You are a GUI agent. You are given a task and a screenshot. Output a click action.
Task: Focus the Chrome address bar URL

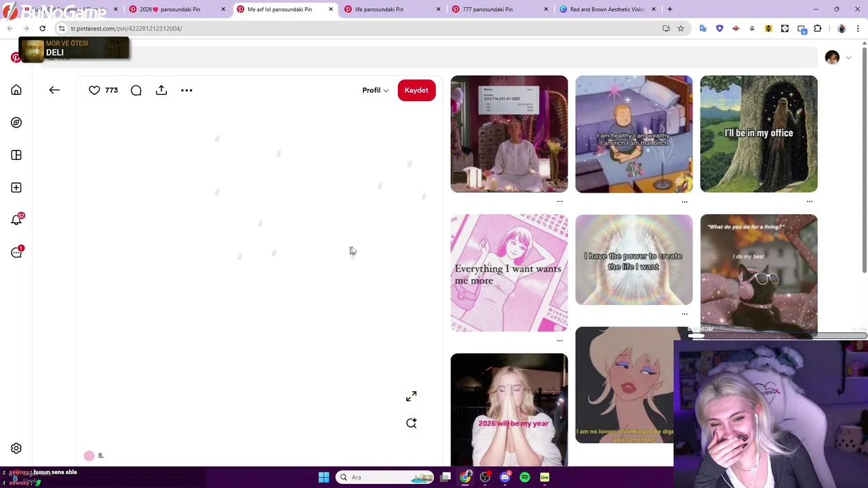126,28
